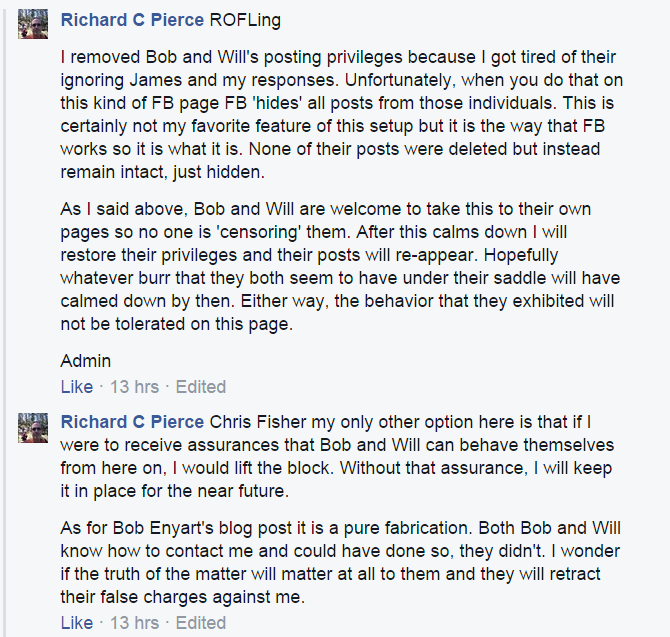Like the comment signed Admin
The height and width of the screenshot is (637, 670).
point(76,387)
